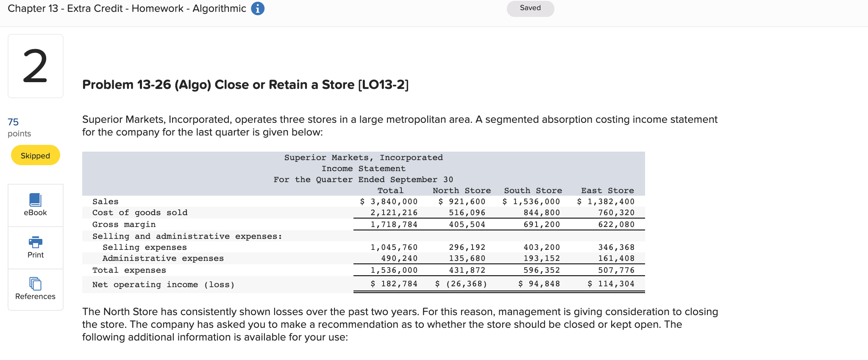Click North Store total expenses 431,872
The image size is (868, 360).
coord(467,270)
